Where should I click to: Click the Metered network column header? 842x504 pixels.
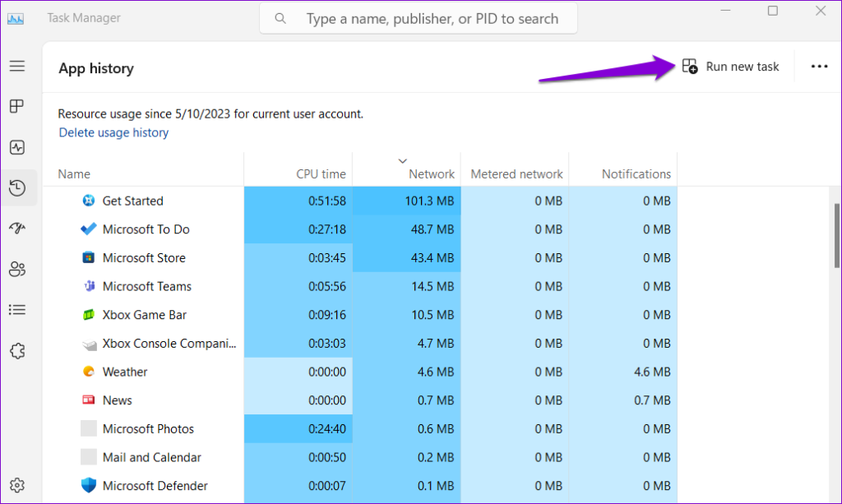pyautogui.click(x=516, y=174)
